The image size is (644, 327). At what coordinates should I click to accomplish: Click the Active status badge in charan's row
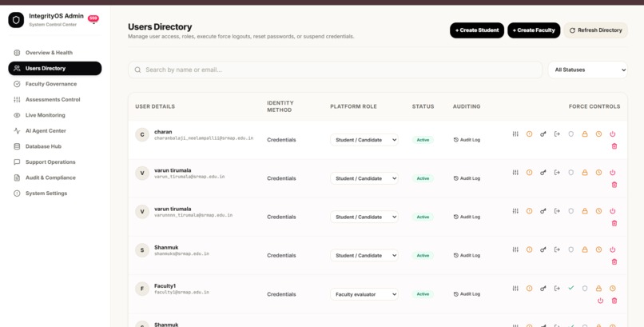pyautogui.click(x=423, y=140)
